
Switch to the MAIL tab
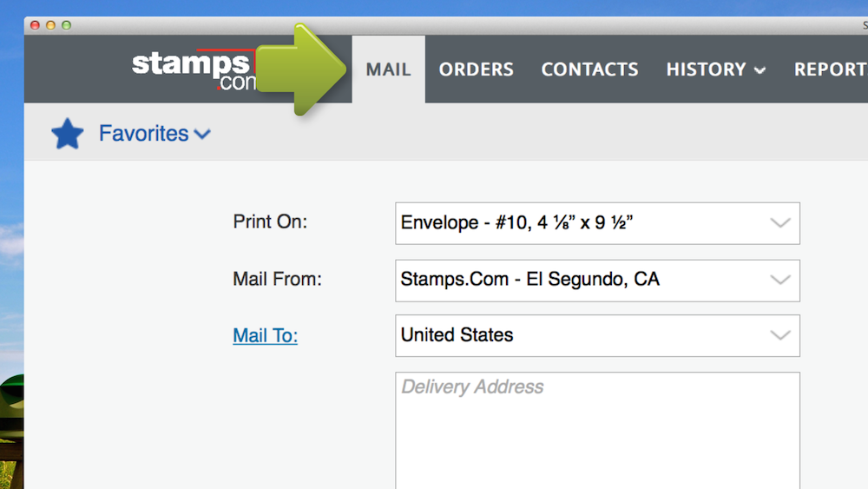[388, 69]
